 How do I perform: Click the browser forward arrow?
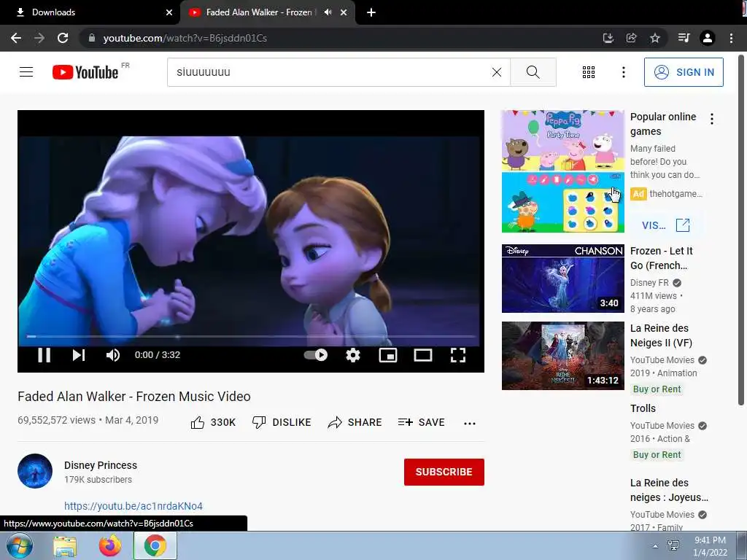click(39, 38)
